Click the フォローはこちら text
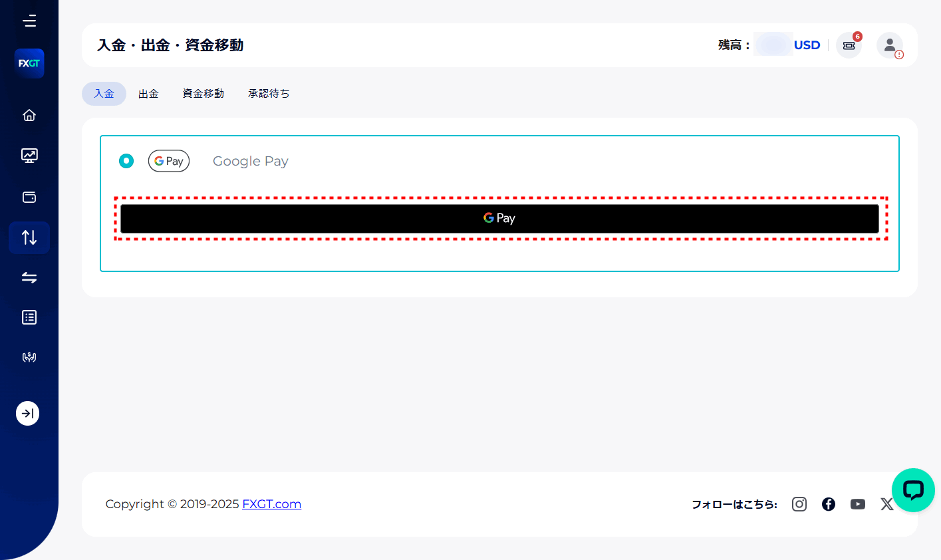 (734, 504)
